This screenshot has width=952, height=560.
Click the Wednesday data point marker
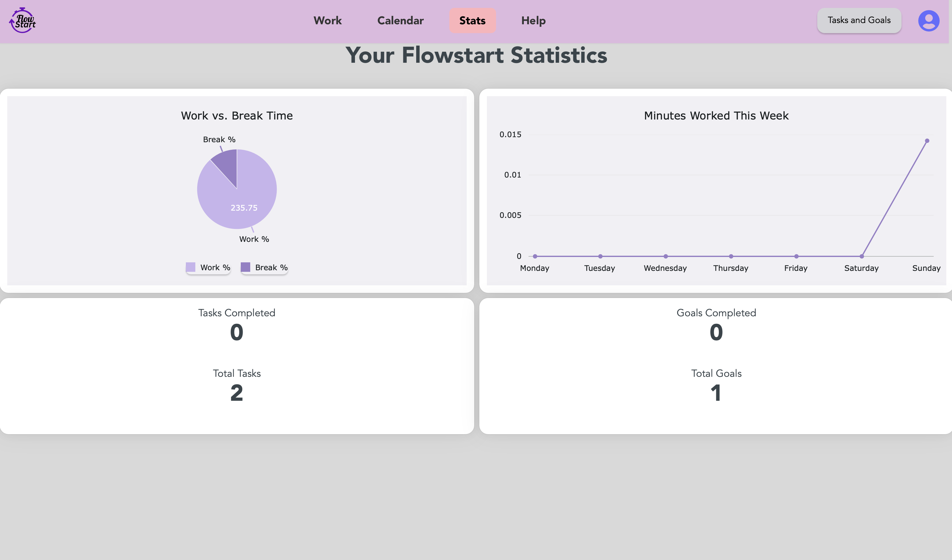click(x=666, y=256)
